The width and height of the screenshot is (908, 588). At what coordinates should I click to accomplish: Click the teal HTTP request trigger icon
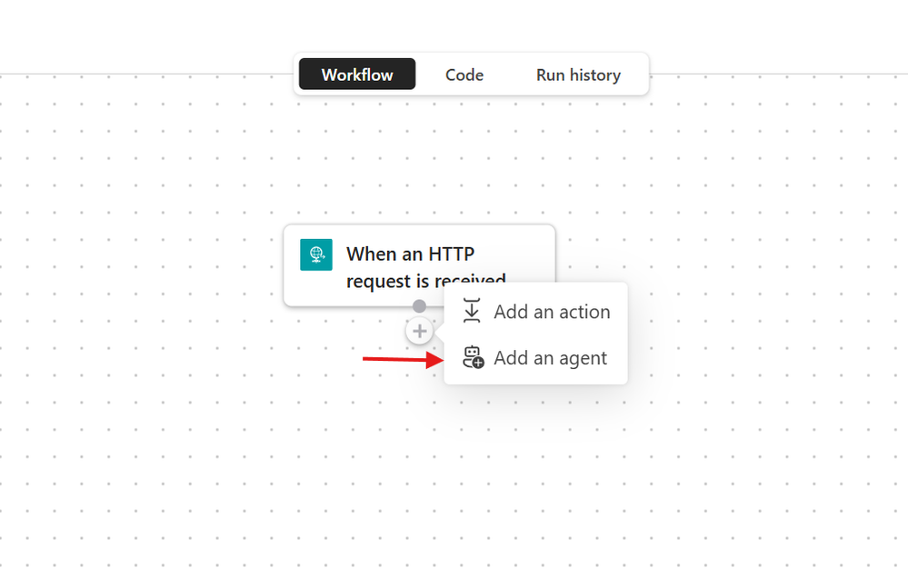click(316, 254)
